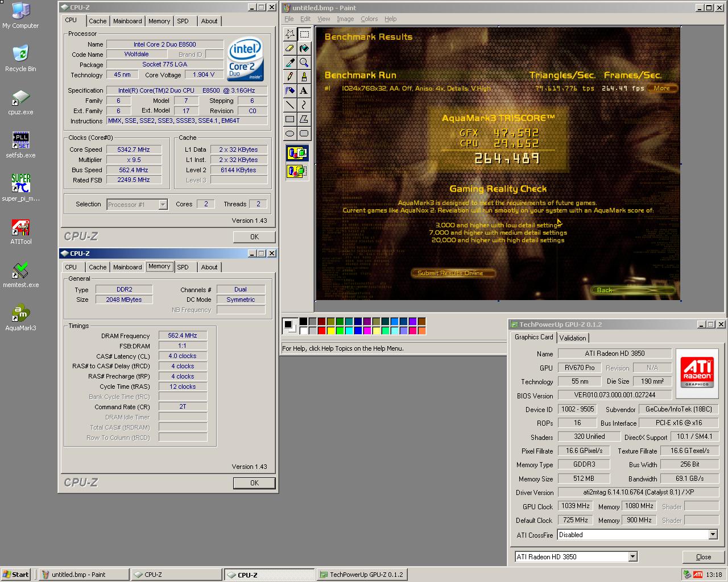Click the Close button in GPU-Z
This screenshot has width=728, height=582.
point(704,557)
